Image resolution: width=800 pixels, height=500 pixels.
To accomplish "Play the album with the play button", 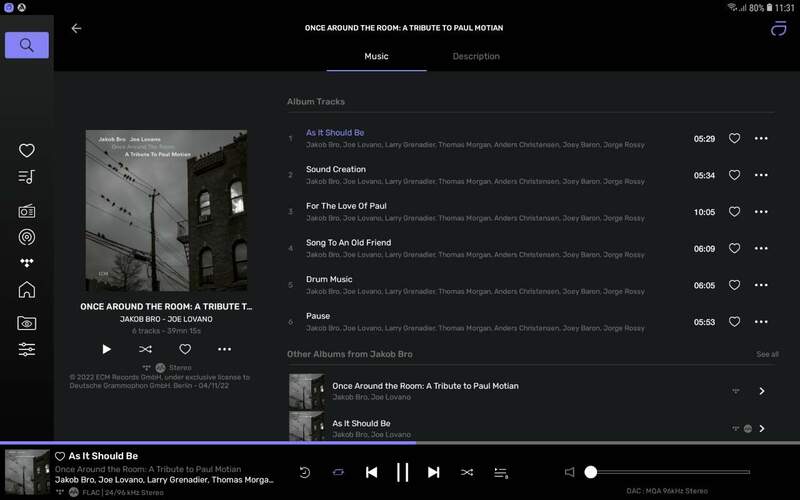I will (x=106, y=349).
